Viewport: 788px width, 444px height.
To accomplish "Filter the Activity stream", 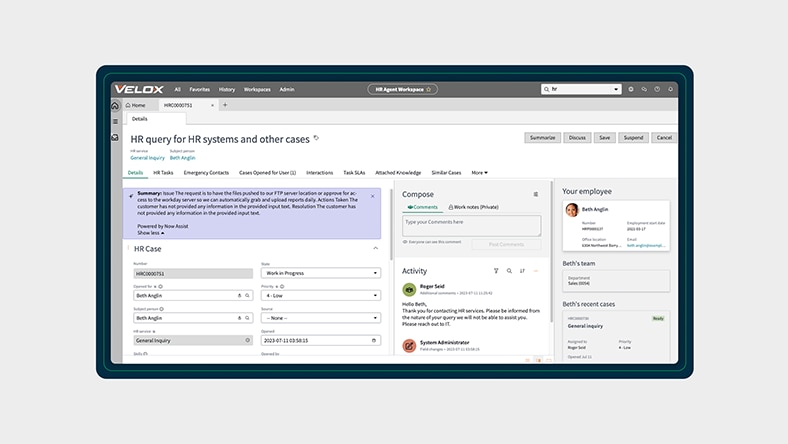I will click(x=496, y=271).
